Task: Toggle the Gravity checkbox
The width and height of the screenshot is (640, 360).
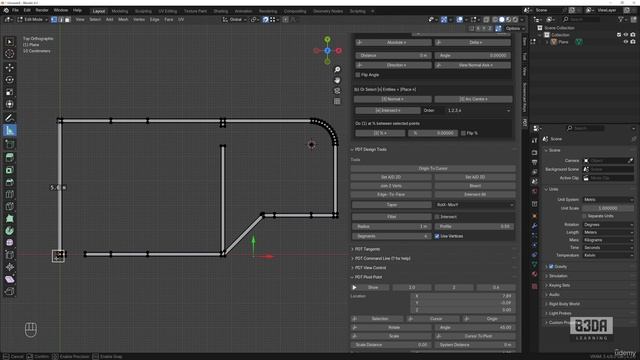Action: pos(551,267)
